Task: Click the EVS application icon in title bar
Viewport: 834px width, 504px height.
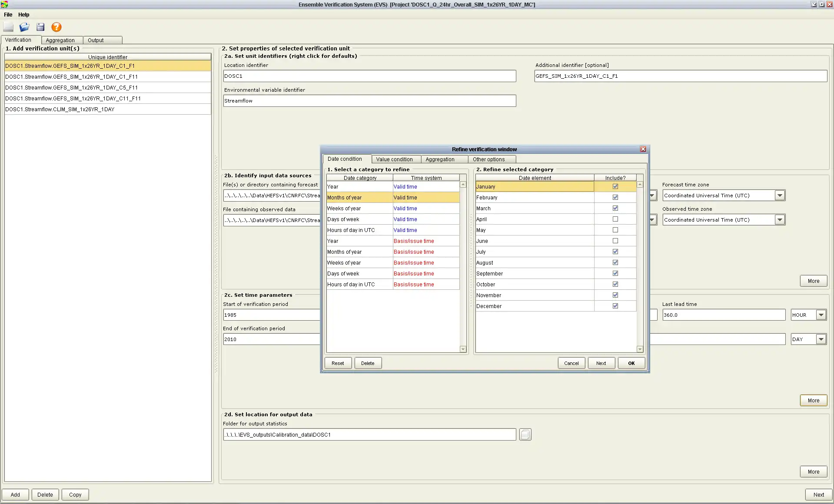Action: coord(4,4)
